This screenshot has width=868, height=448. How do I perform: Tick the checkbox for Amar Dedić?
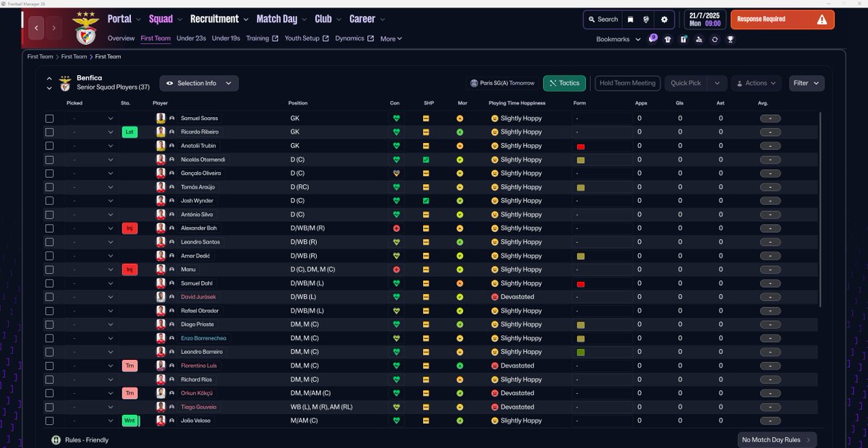[49, 256]
